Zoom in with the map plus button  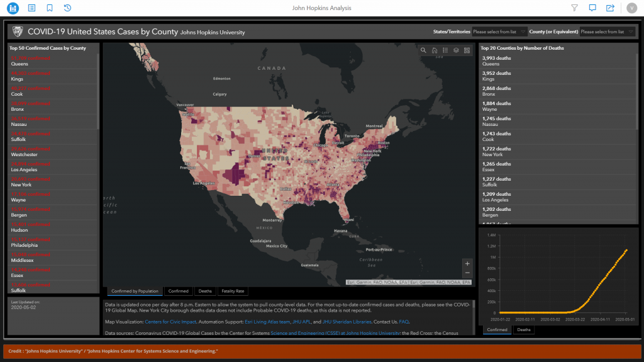tap(467, 264)
